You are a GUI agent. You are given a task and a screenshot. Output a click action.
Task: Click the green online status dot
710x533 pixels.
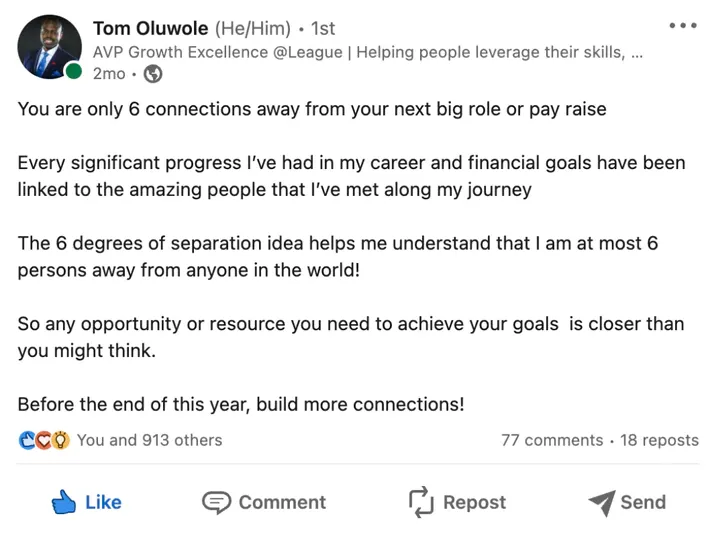pyautogui.click(x=74, y=71)
